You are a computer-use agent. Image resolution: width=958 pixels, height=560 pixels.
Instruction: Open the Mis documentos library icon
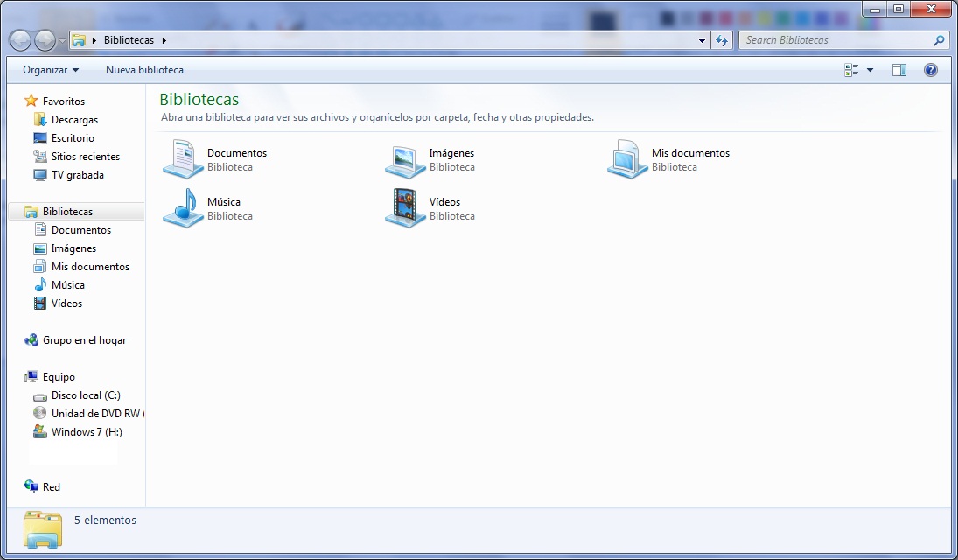tap(628, 159)
